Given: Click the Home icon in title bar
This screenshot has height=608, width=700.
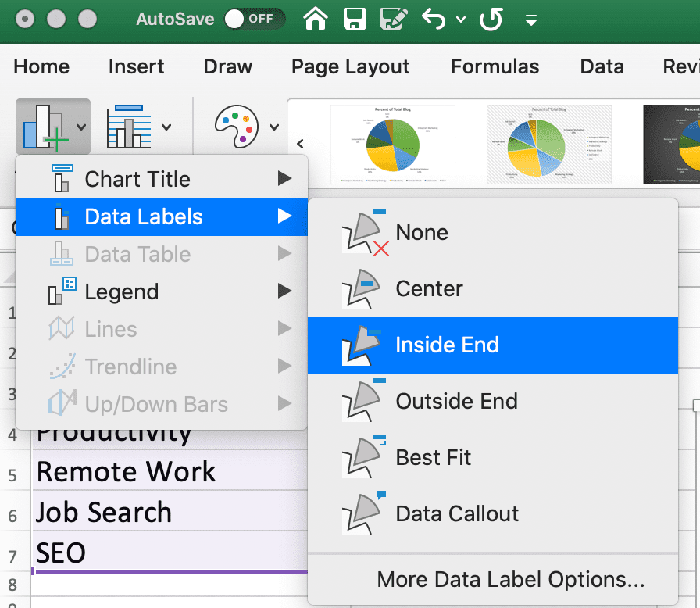Looking at the screenshot, I should 315,19.
